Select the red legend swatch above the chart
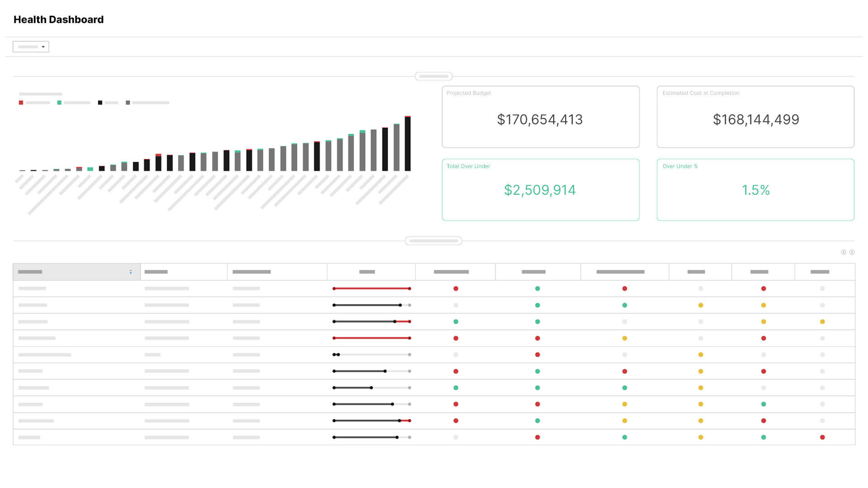Screen dimensions: 868x488 (21, 103)
